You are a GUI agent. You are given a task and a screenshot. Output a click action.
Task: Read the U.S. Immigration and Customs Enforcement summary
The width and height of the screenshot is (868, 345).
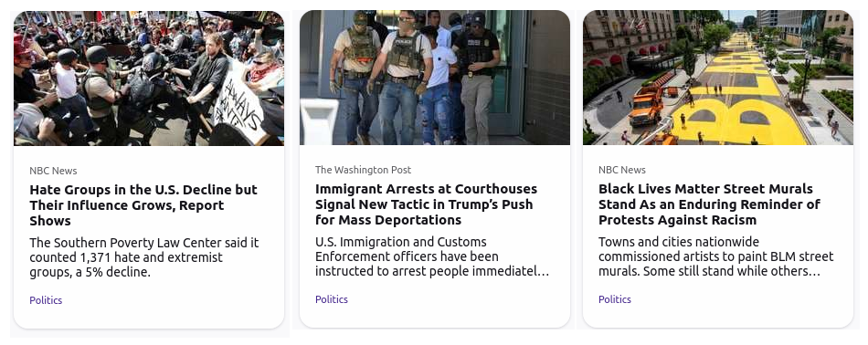(x=432, y=256)
